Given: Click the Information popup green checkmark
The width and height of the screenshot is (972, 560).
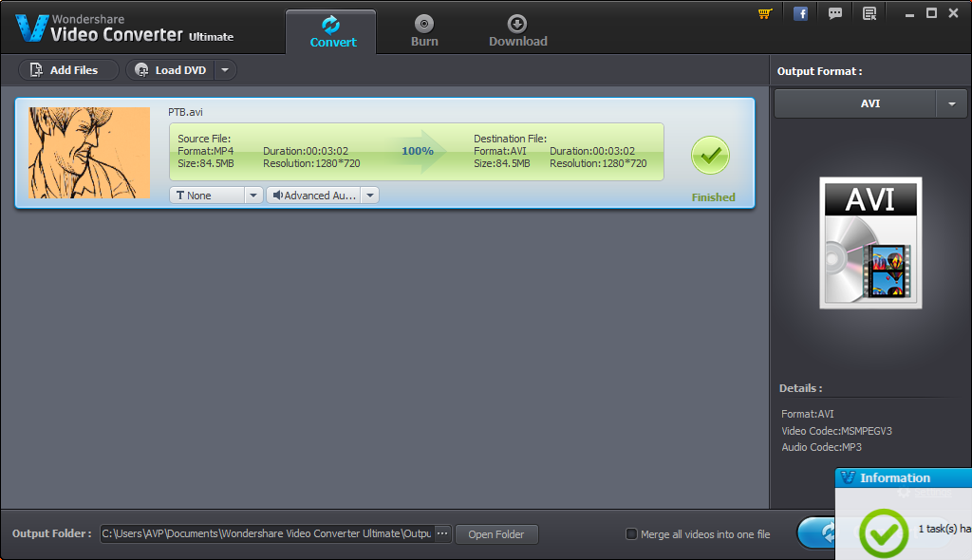Looking at the screenshot, I should click(x=884, y=532).
